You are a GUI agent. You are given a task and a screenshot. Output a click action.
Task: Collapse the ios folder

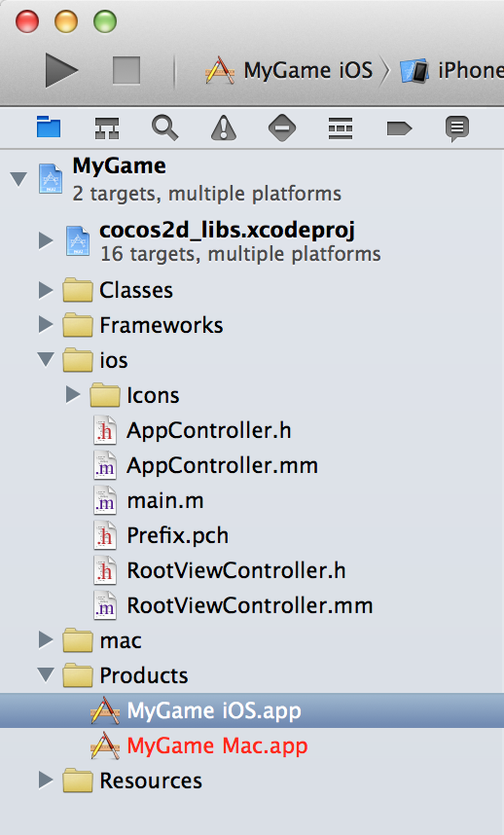click(x=46, y=360)
